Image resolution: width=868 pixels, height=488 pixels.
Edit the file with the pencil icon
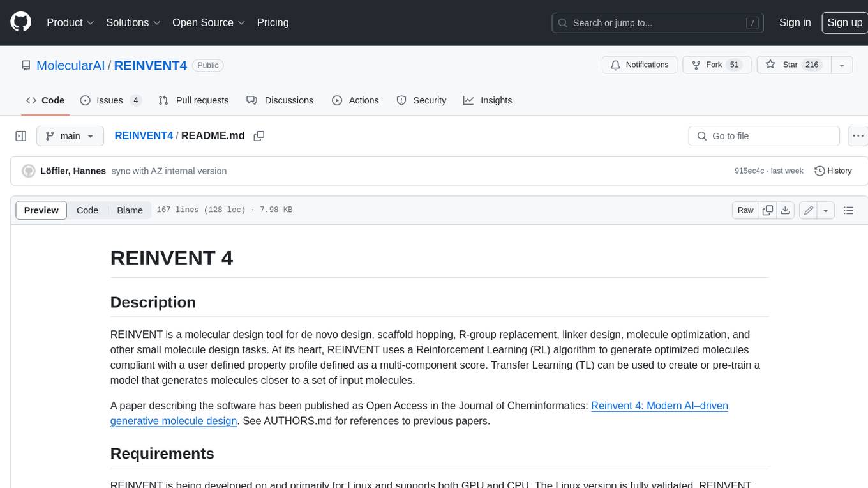809,210
